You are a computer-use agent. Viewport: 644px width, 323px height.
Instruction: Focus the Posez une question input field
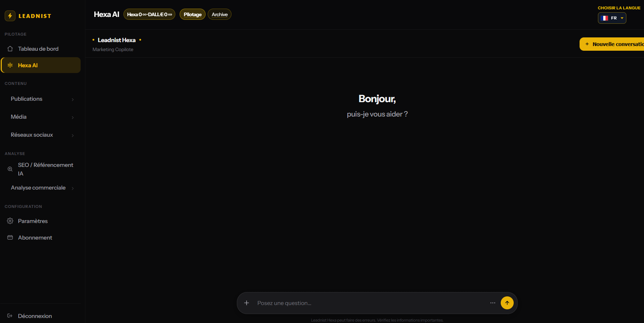(371, 303)
